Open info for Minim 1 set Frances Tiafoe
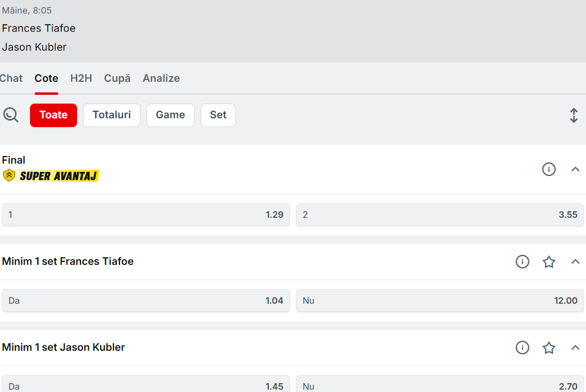The image size is (586, 392). pos(522,261)
